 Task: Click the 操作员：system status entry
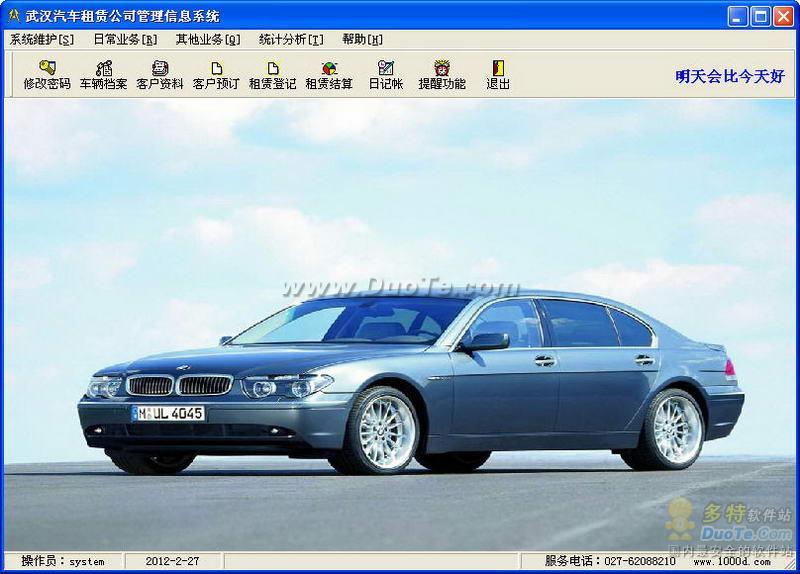63,561
